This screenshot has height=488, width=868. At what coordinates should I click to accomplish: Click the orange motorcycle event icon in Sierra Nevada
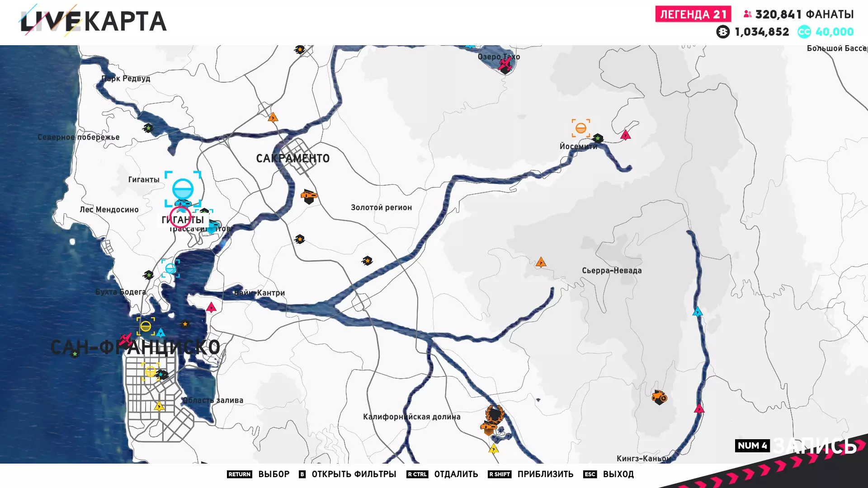point(659,397)
